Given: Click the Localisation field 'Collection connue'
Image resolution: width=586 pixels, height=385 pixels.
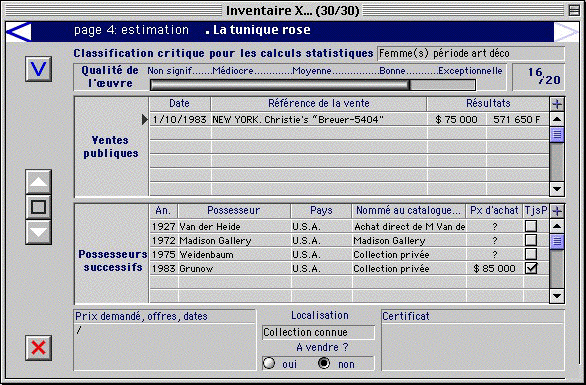Looking at the screenshot, I should click(x=318, y=332).
